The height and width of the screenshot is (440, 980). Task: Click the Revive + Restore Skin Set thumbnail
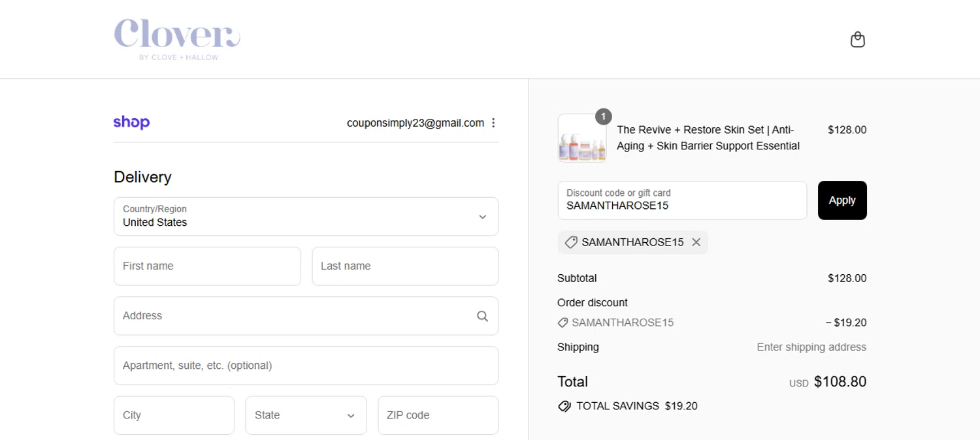[582, 138]
